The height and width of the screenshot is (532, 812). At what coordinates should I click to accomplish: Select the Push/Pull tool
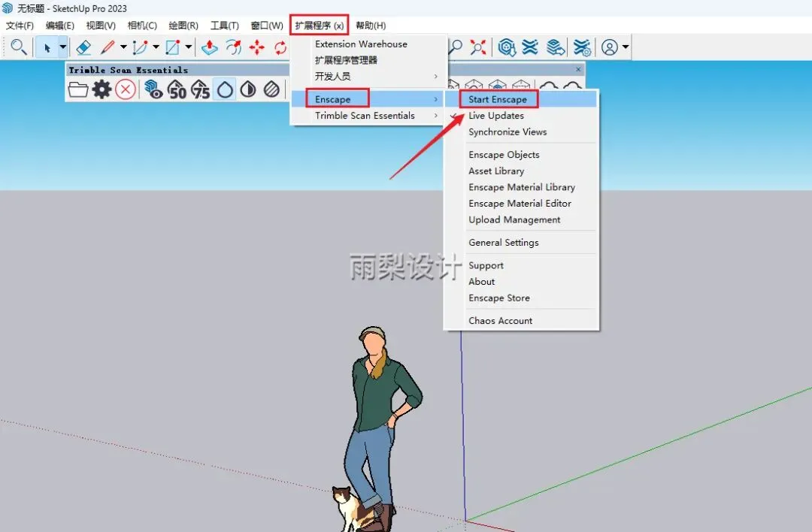click(x=209, y=47)
